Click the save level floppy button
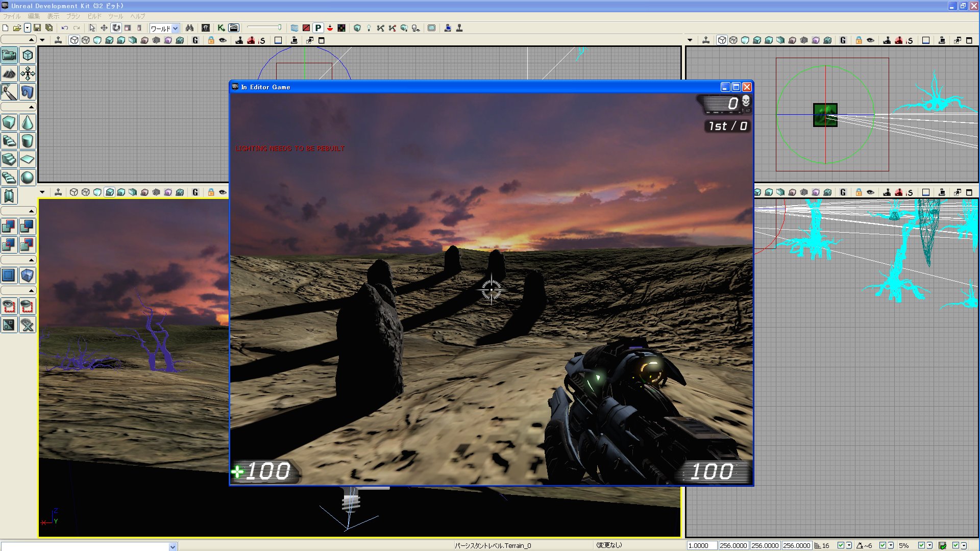This screenshot has height=551, width=980. point(37,28)
